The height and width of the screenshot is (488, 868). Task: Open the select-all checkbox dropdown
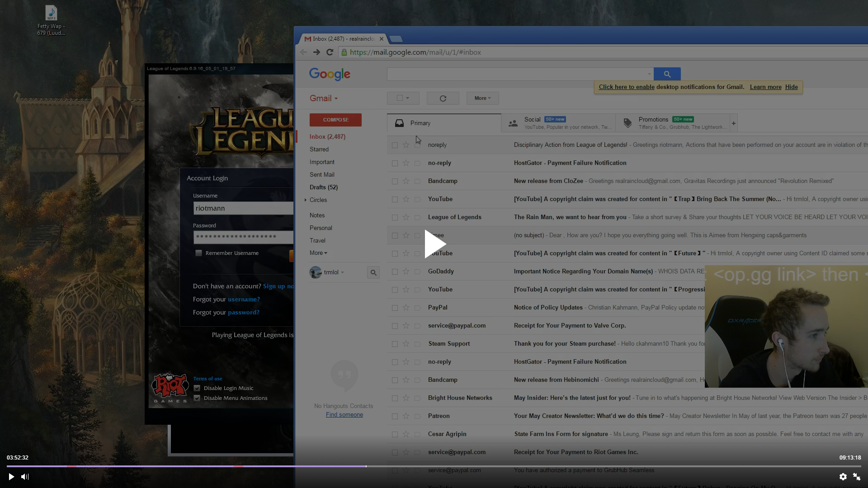[x=408, y=98]
